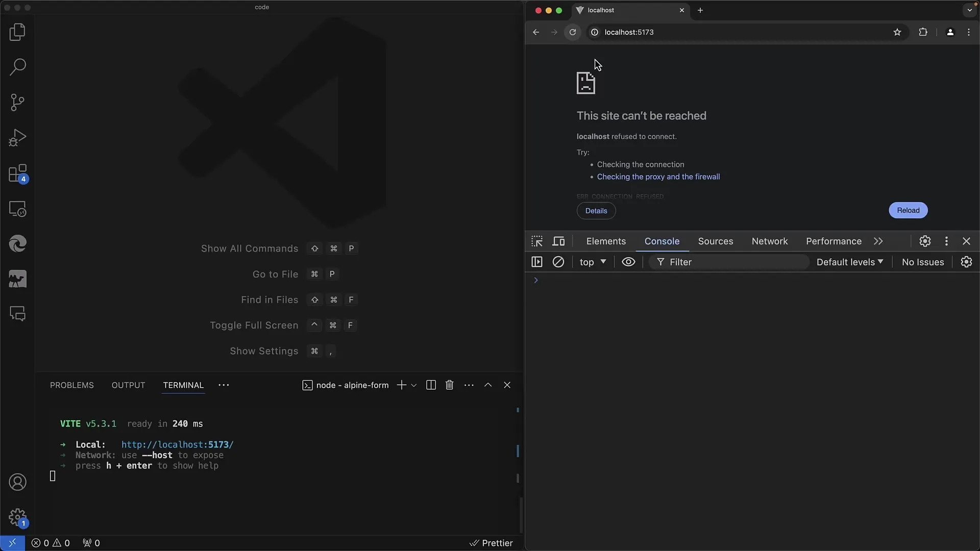Click the Prettier status bar item

pyautogui.click(x=491, y=543)
